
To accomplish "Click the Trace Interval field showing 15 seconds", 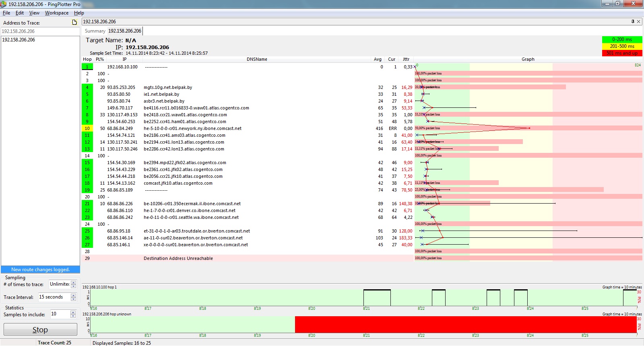I will click(54, 297).
